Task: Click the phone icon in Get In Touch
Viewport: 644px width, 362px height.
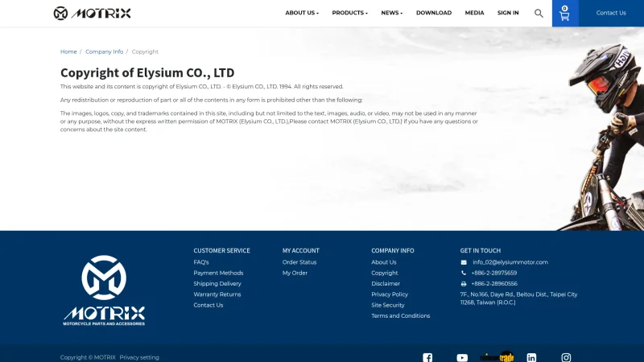Action: coord(464,273)
